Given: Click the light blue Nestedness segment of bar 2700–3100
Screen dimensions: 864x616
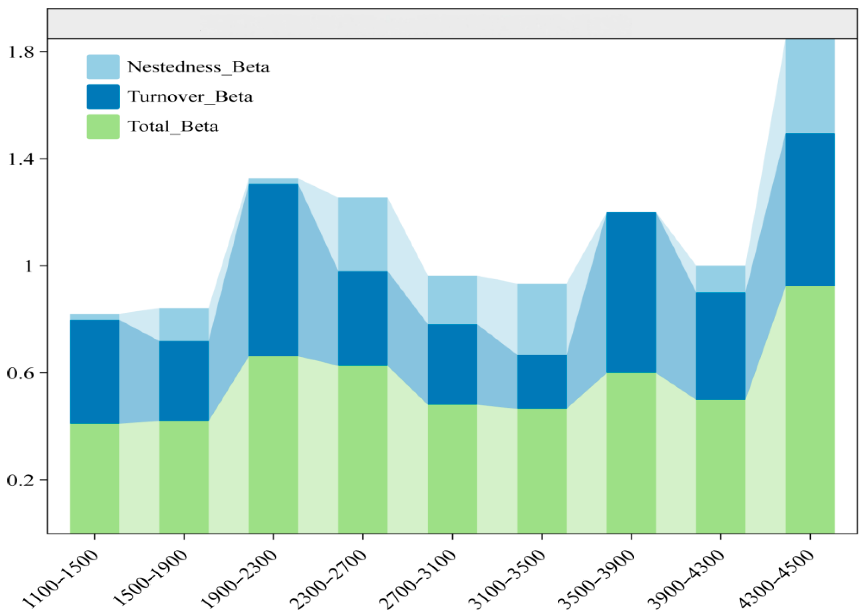Looking at the screenshot, I should (452, 300).
